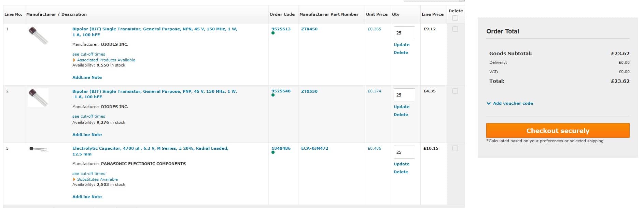
Task: Open see cut-off times for line 3
Action: pyautogui.click(x=89, y=174)
